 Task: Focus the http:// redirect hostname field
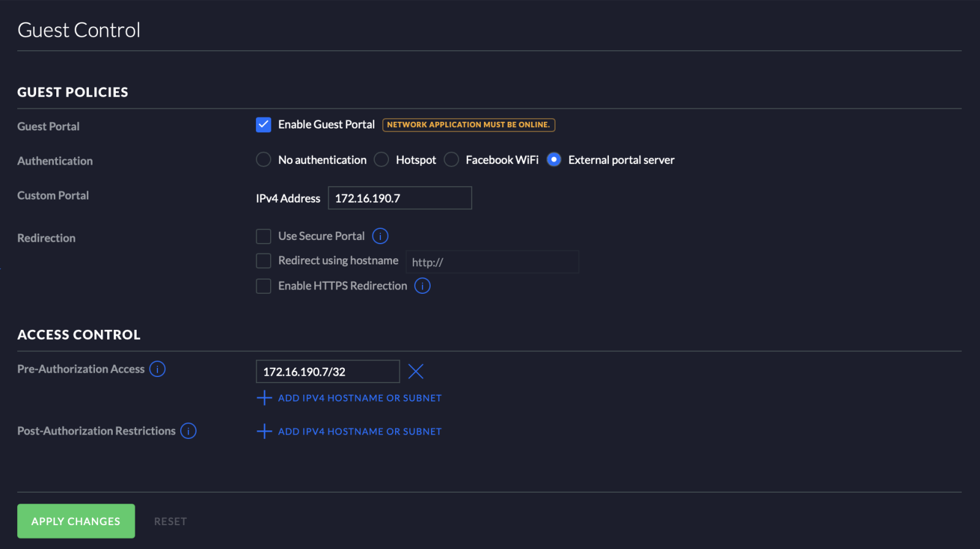pyautogui.click(x=492, y=262)
